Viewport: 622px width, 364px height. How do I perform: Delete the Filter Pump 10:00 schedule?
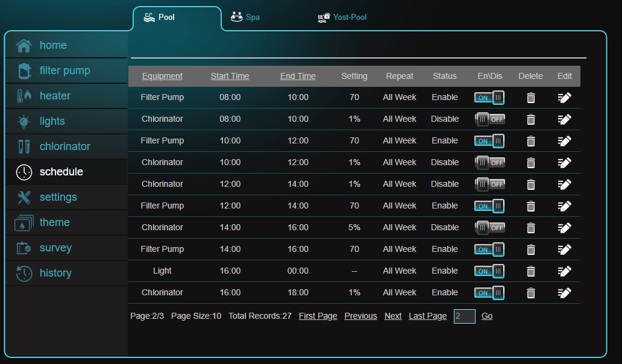click(531, 141)
